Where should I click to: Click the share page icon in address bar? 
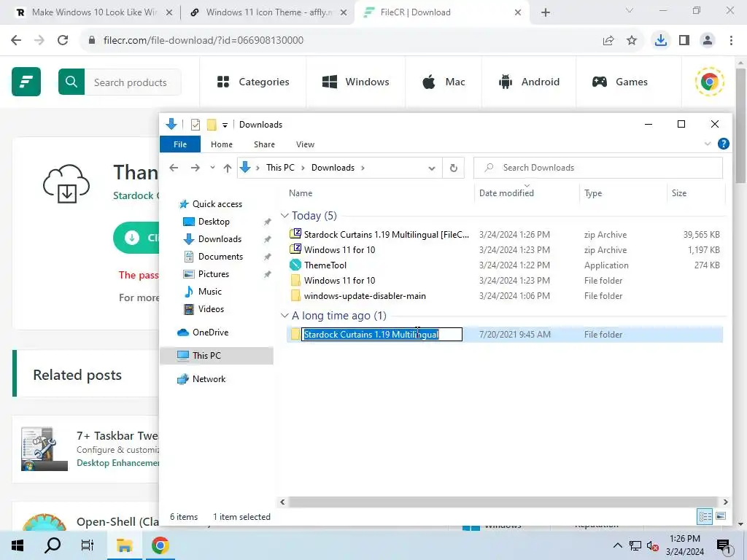[x=608, y=40]
